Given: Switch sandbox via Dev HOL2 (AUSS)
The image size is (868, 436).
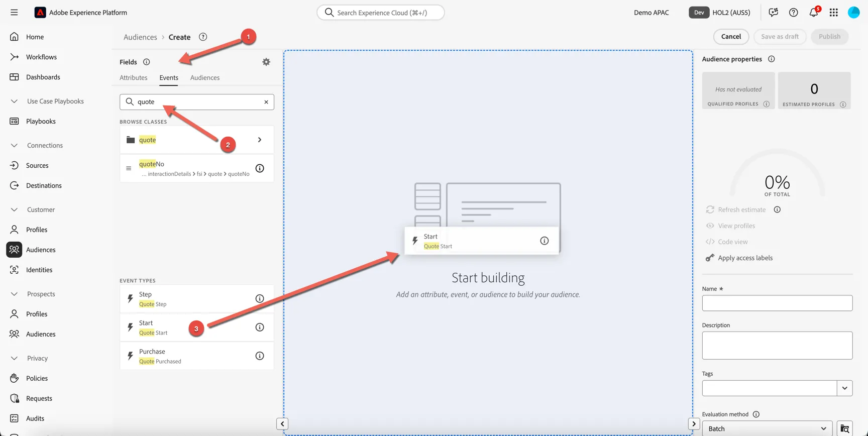Looking at the screenshot, I should click(719, 13).
